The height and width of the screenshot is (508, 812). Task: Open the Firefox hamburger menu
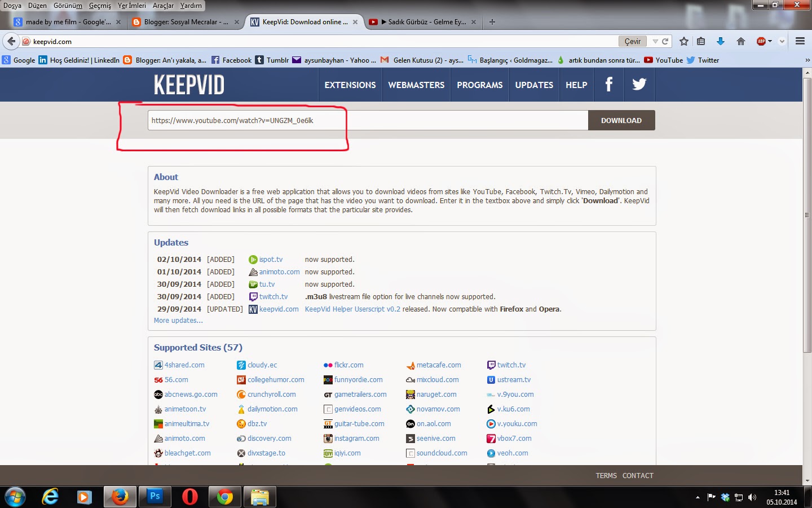click(800, 41)
